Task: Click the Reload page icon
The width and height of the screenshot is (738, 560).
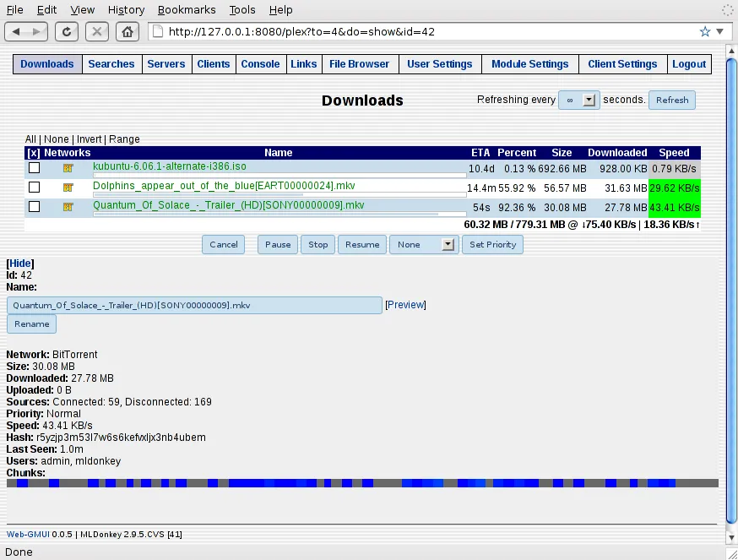Action: (x=66, y=31)
